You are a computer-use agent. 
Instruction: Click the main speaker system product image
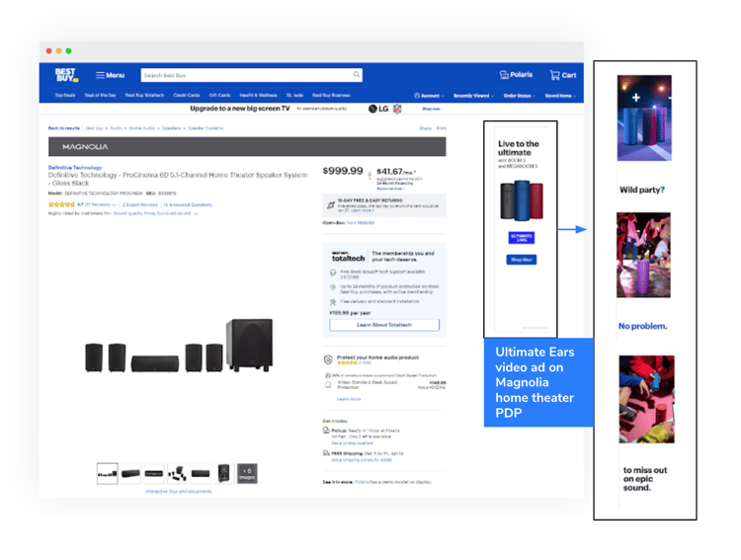click(x=179, y=346)
